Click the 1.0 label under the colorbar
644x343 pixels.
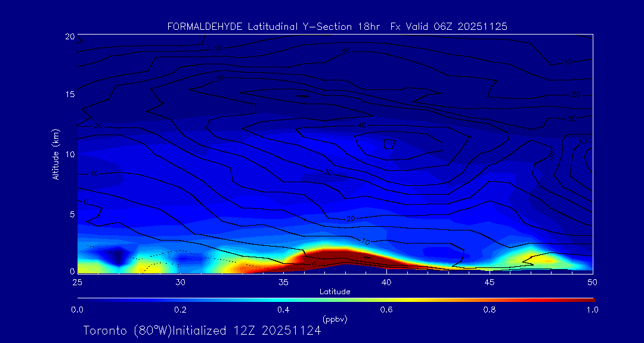[x=592, y=310]
